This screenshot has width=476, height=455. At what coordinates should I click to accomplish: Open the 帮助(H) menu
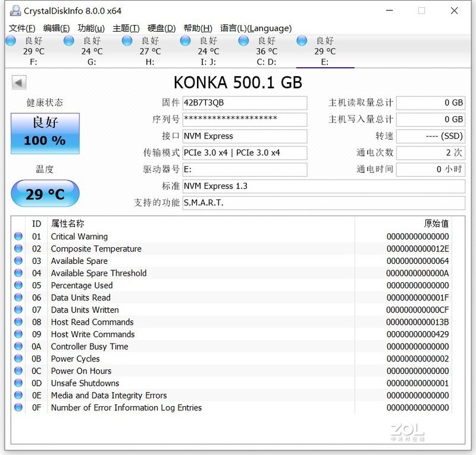coord(195,28)
